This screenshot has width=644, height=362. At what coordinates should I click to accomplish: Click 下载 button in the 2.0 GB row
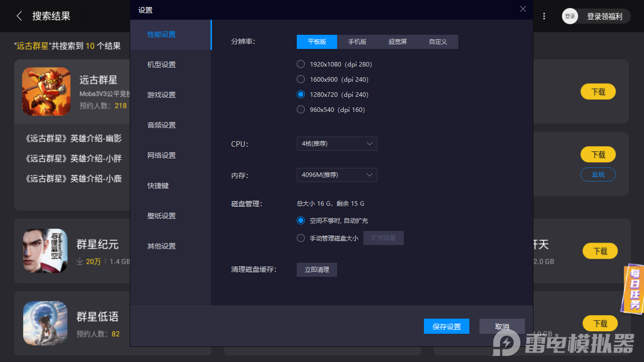click(600, 251)
